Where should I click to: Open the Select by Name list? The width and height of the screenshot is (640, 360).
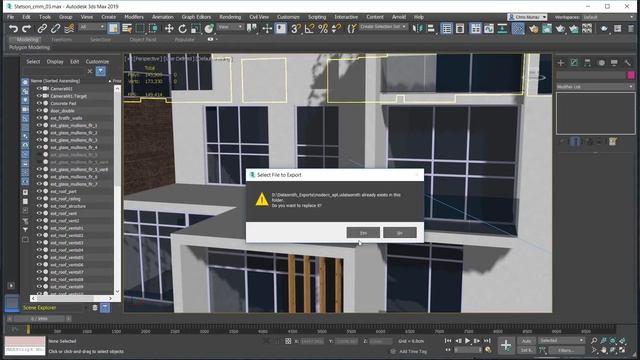[x=127, y=29]
